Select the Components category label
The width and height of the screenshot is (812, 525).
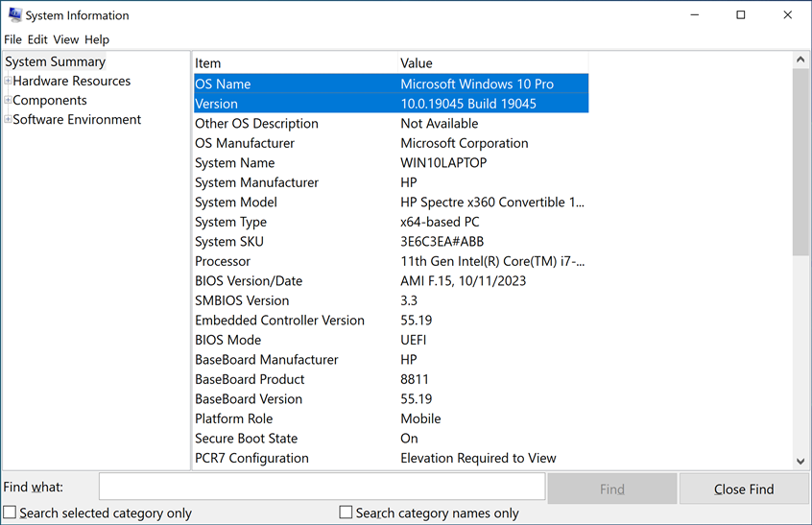pyautogui.click(x=50, y=100)
